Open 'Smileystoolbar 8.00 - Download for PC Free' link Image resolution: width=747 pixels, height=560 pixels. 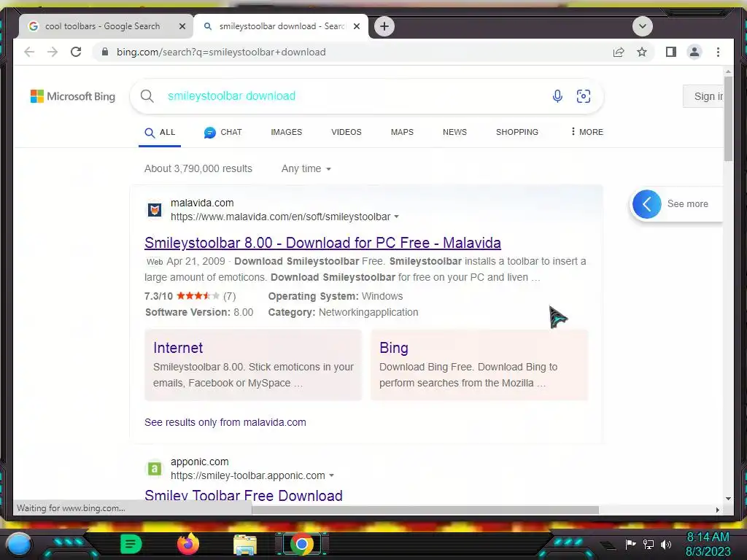[322, 243]
